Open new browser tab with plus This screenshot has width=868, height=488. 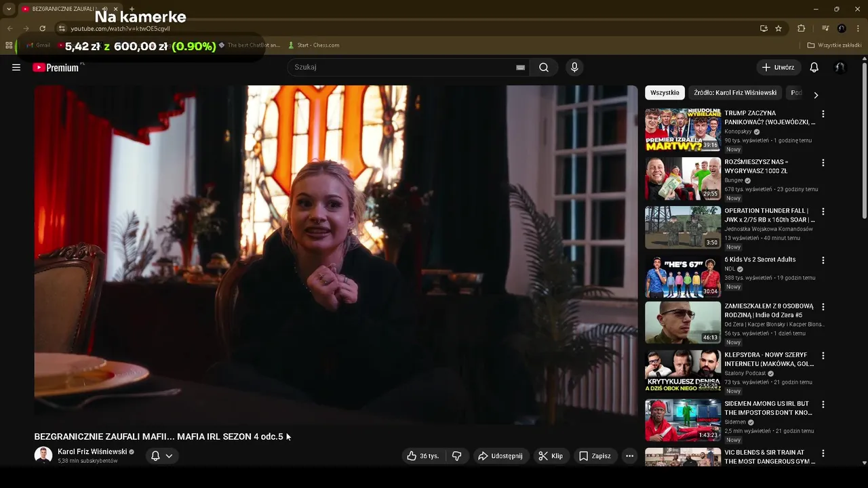(132, 9)
